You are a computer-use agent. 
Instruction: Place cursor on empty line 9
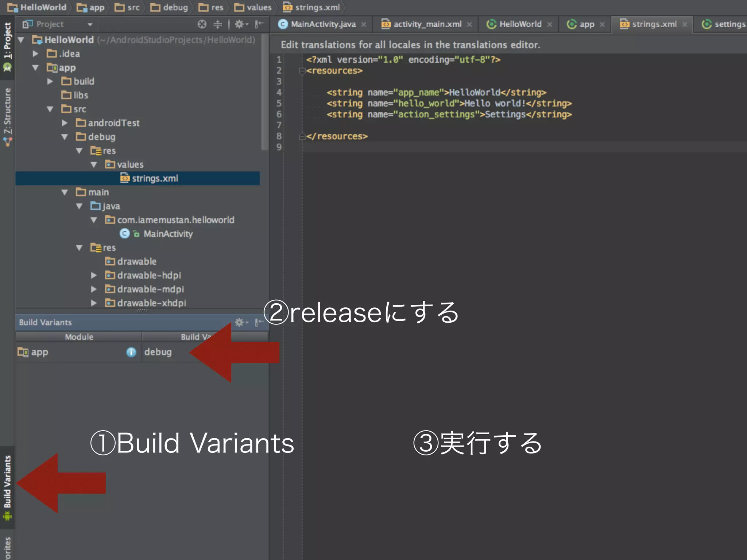525,147
